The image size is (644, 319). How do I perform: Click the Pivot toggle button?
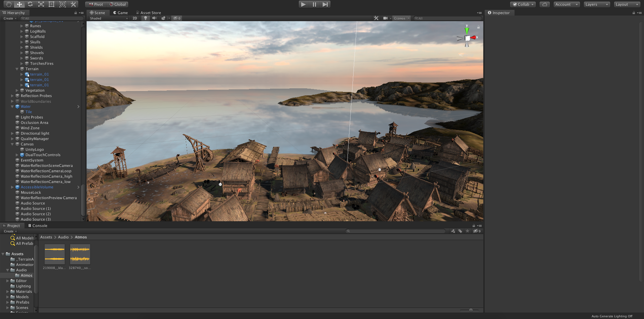pyautogui.click(x=96, y=4)
